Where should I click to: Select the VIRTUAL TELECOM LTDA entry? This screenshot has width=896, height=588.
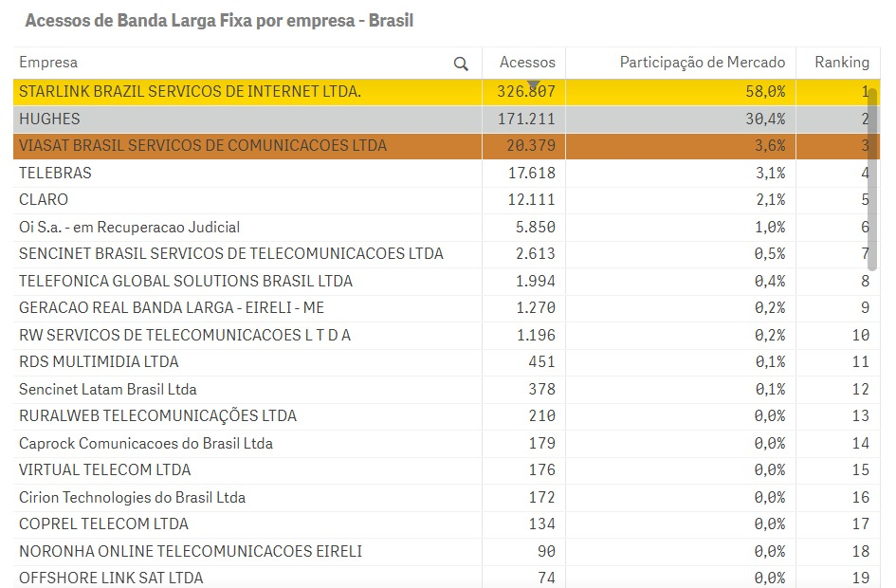coord(104,470)
